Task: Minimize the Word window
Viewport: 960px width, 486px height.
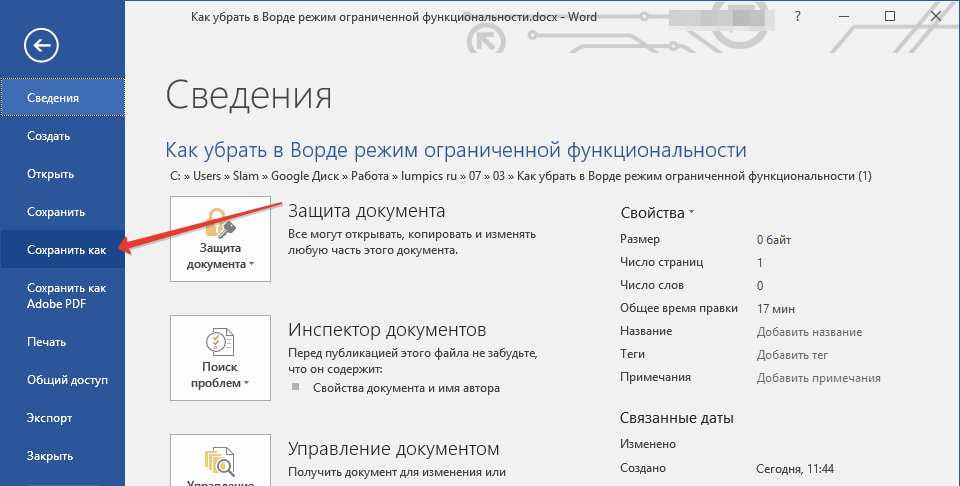Action: 844,17
